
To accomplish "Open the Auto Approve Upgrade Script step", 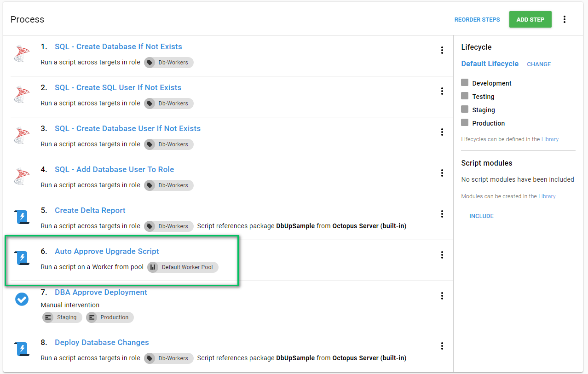I will point(107,251).
